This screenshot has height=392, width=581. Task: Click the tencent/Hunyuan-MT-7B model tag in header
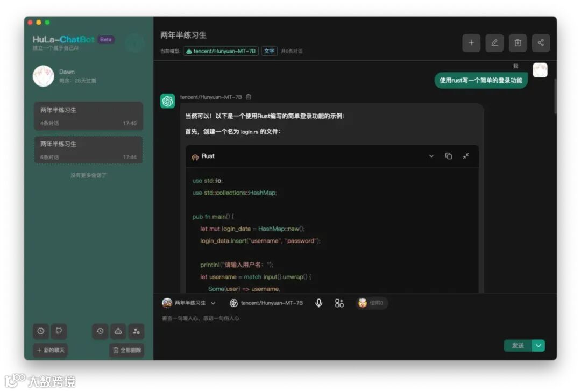221,51
